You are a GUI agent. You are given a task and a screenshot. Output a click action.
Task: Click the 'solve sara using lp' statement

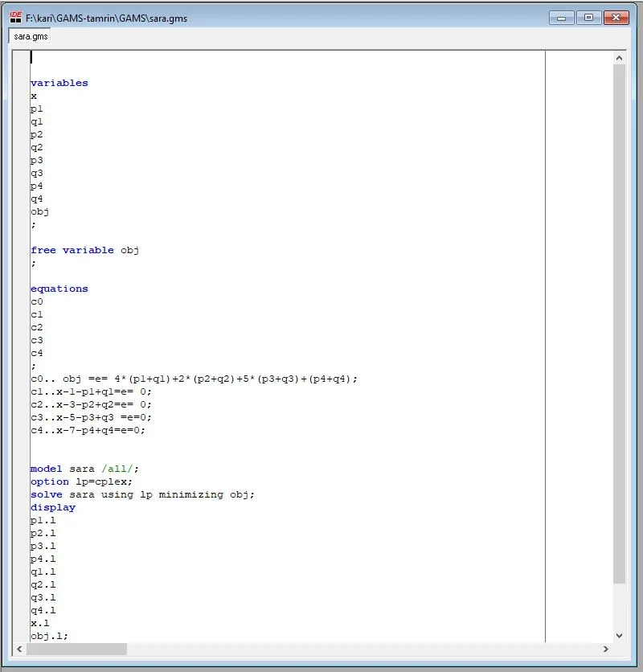(141, 494)
